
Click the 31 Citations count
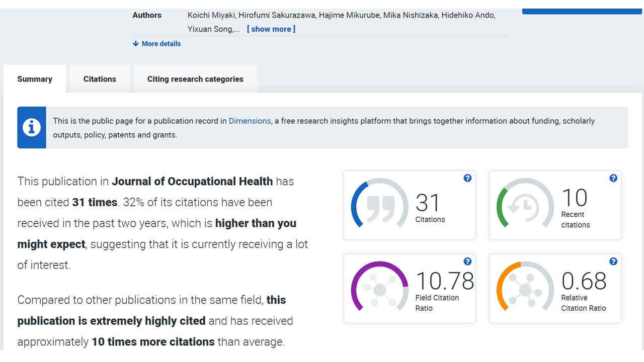428,203
